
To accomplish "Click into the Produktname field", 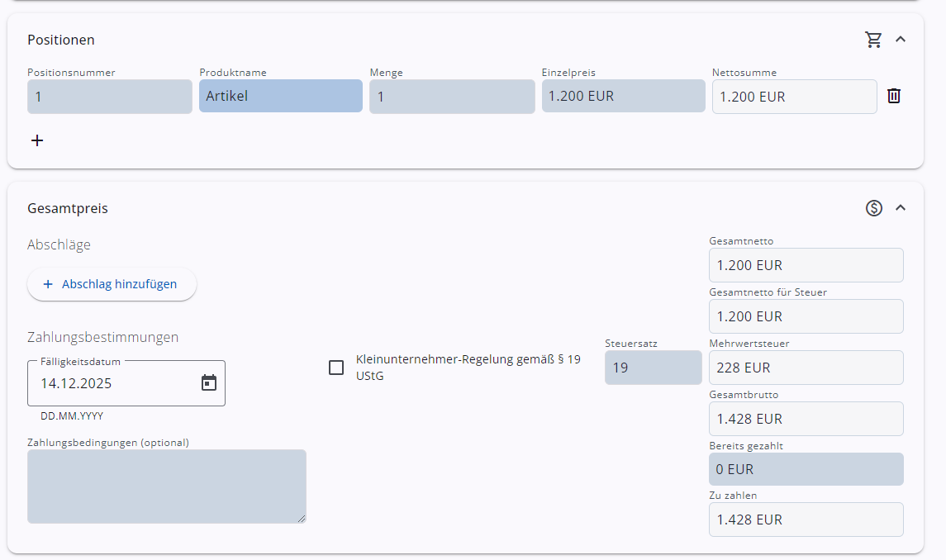I will 280,96.
